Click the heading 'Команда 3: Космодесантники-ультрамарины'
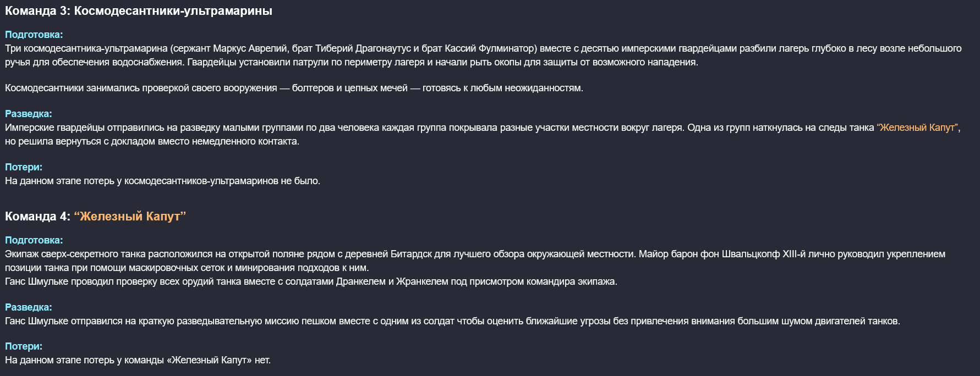Screen dimensions: 980x376 point(138,11)
